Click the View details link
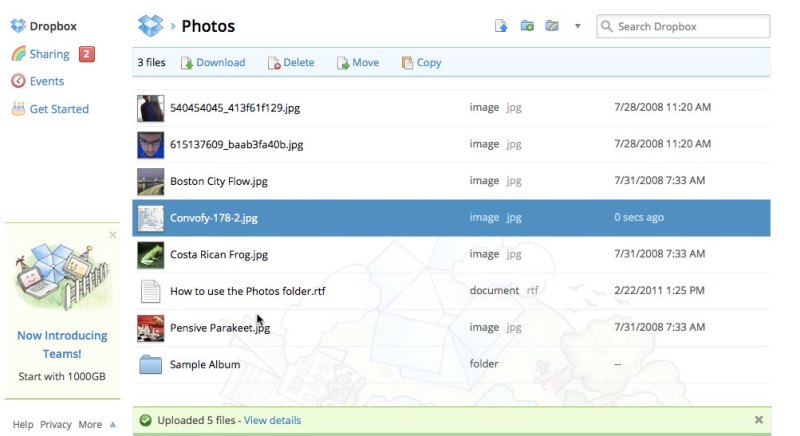The height and width of the screenshot is (436, 800). click(x=272, y=420)
